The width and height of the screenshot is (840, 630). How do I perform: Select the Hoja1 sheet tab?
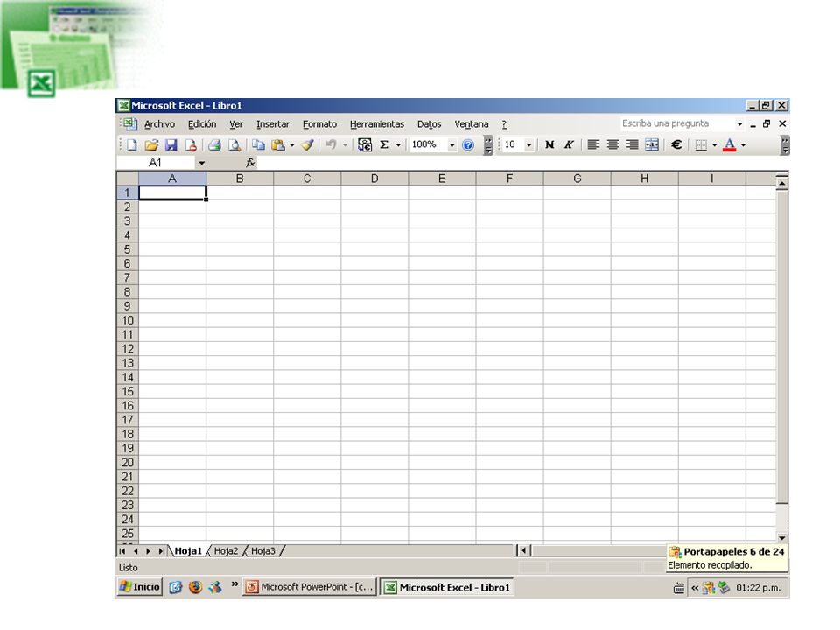188,551
